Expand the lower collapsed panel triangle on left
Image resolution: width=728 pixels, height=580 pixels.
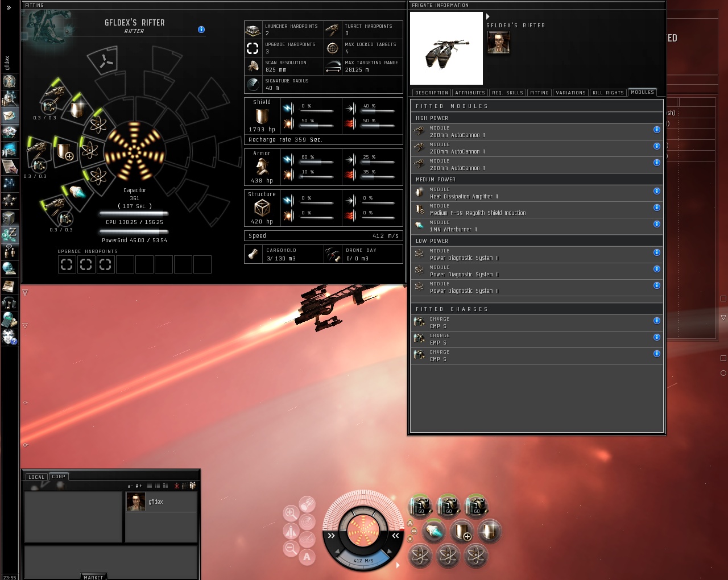[x=25, y=326]
